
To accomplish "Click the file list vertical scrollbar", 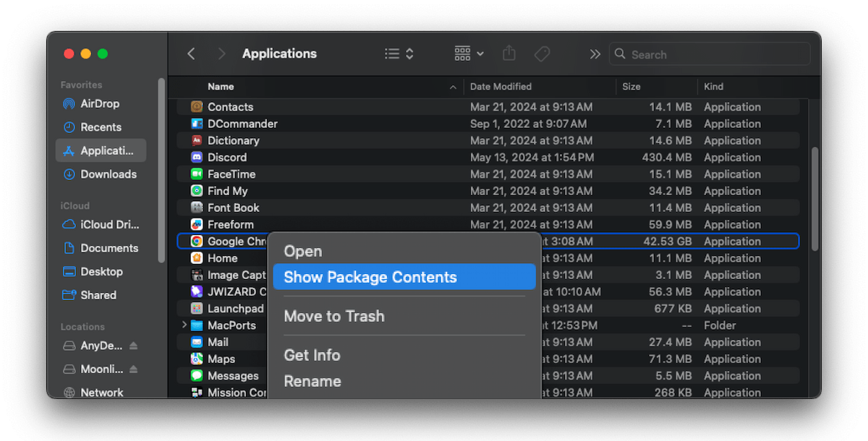I will coord(815,199).
